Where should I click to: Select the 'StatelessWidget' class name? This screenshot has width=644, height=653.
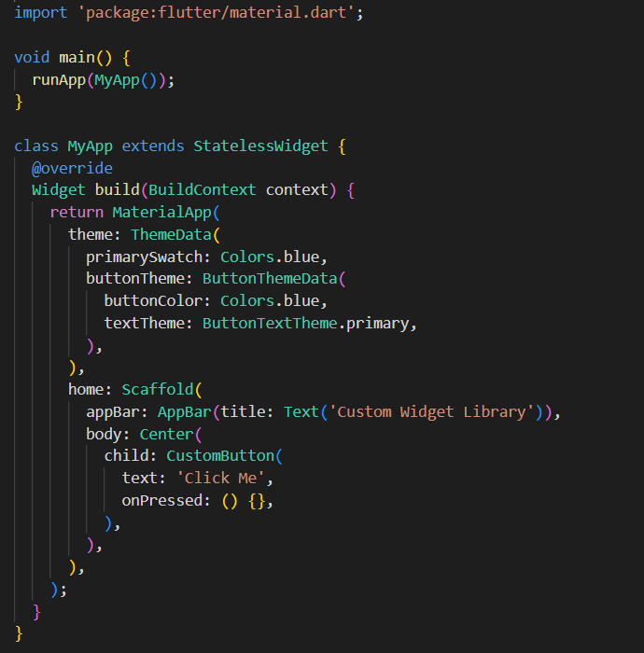pos(260,146)
